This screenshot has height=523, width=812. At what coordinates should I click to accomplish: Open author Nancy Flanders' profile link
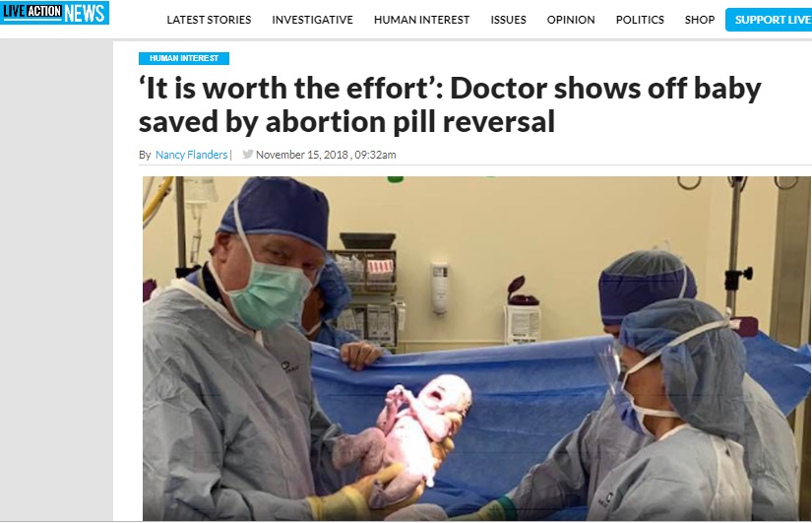[x=191, y=155]
